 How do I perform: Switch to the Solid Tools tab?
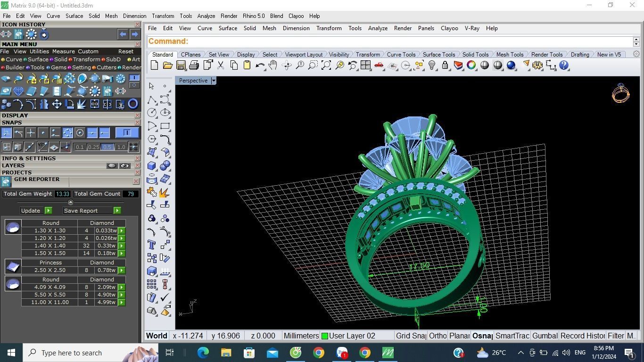(x=475, y=55)
